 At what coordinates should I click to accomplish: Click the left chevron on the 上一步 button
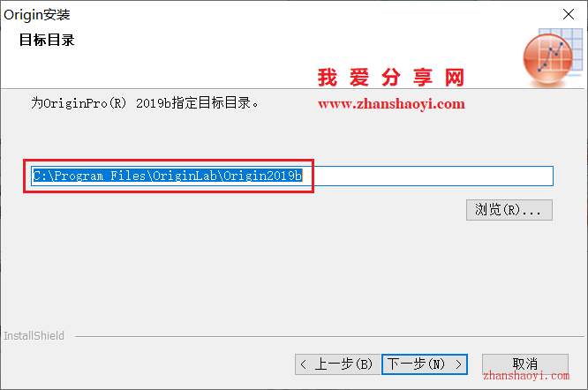point(304,364)
